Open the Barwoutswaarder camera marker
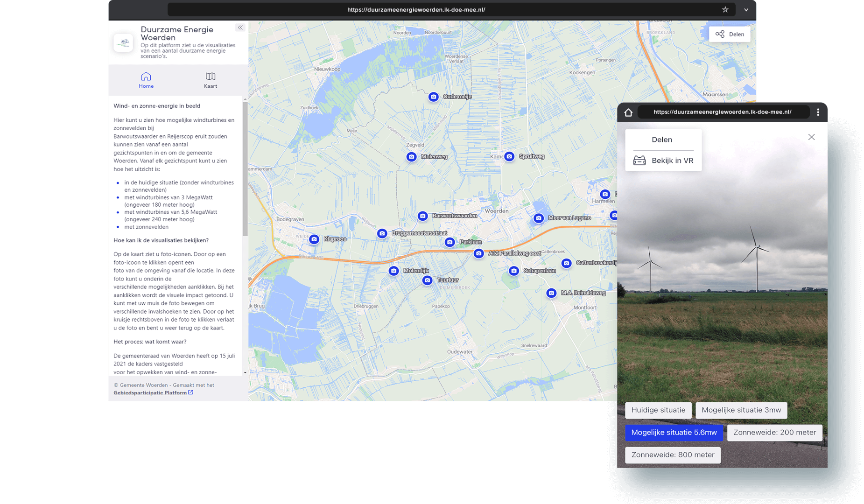This screenshot has height=504, width=864. click(x=422, y=216)
